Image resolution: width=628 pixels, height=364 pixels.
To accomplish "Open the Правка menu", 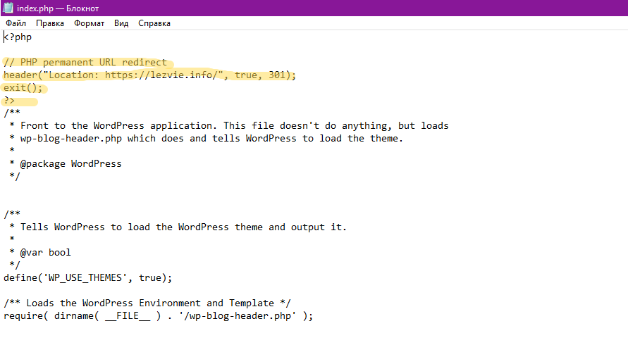I will (x=50, y=23).
